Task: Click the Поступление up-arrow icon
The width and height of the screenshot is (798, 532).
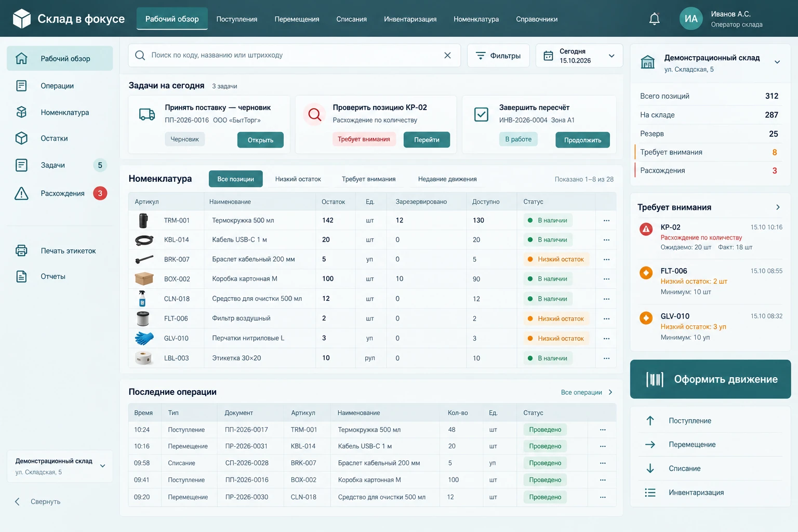Action: [x=650, y=421]
